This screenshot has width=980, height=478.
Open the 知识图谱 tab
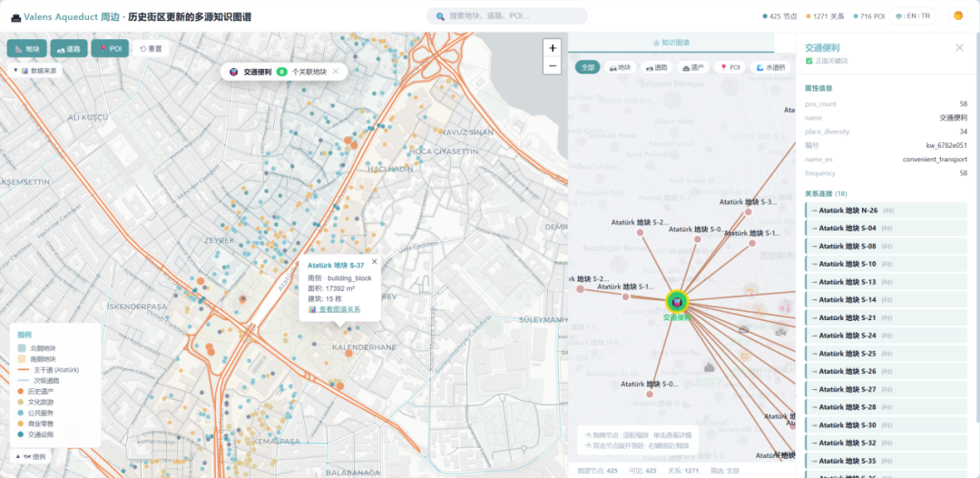coord(671,43)
